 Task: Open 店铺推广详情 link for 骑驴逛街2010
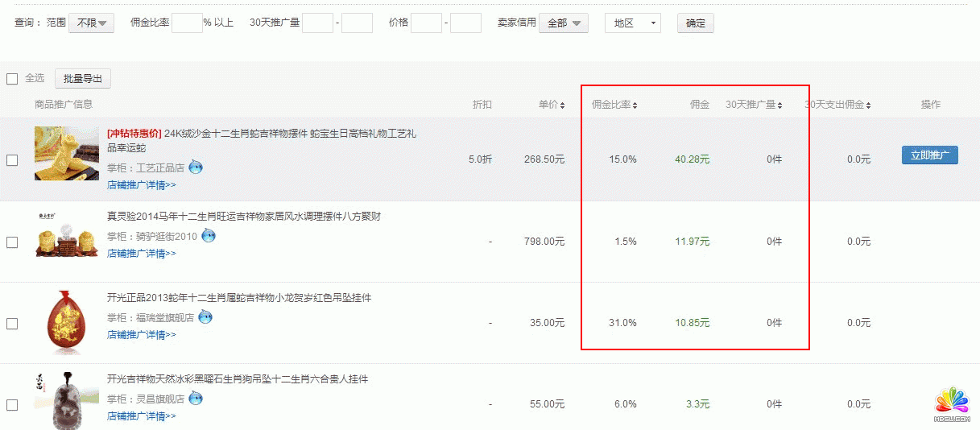[141, 254]
